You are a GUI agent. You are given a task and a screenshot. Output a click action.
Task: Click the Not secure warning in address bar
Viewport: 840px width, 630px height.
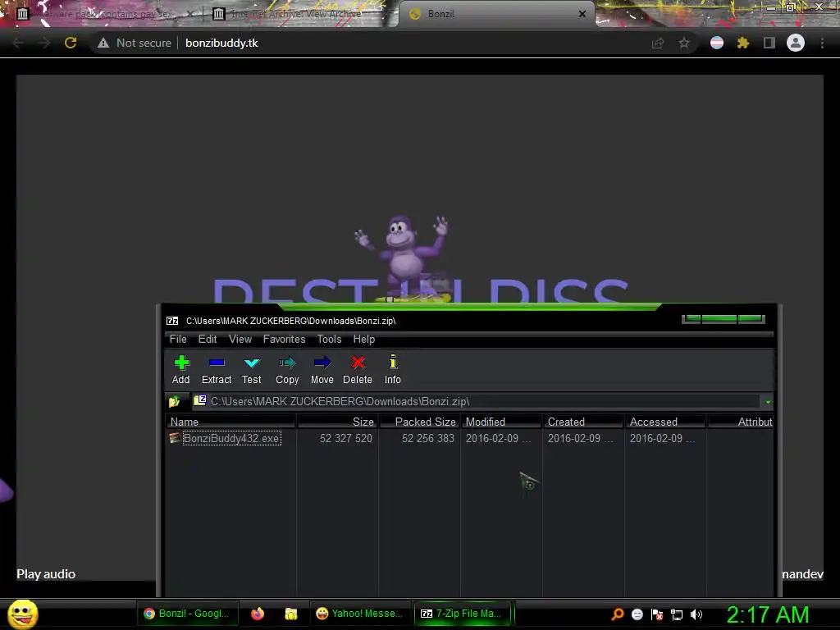[x=134, y=43]
